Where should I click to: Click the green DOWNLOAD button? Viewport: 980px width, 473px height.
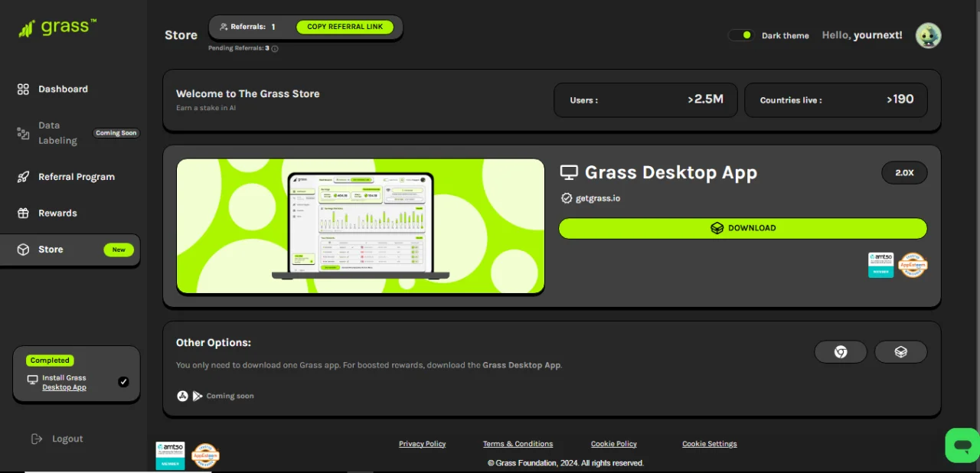(743, 228)
